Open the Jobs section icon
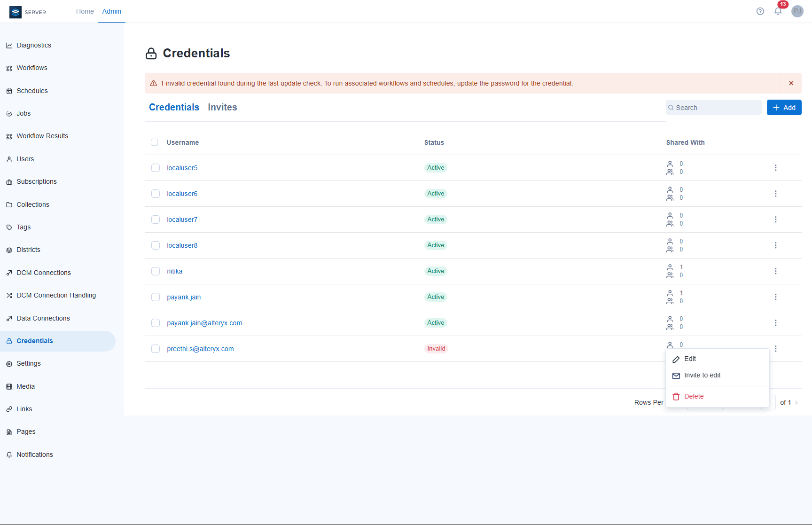The height and width of the screenshot is (525, 812). [x=9, y=113]
